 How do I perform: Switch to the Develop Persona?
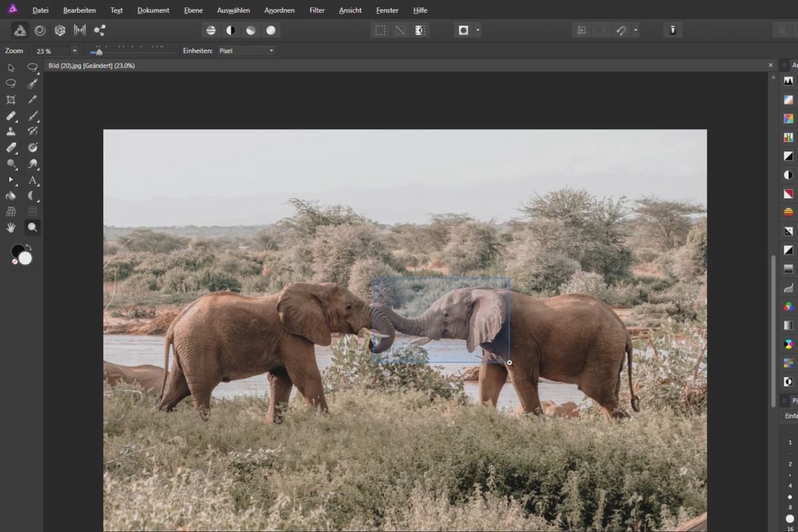tap(60, 30)
